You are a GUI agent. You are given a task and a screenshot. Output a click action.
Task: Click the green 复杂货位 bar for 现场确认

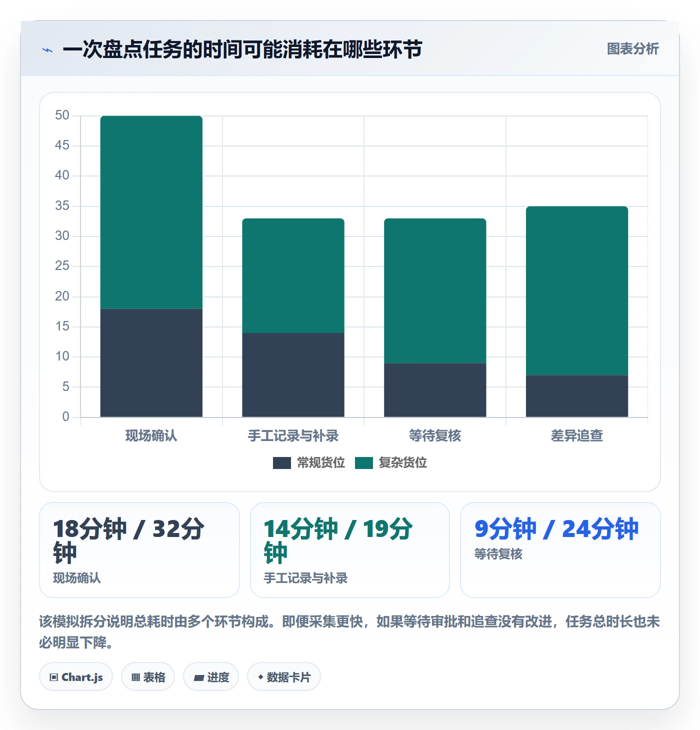[x=151, y=212]
